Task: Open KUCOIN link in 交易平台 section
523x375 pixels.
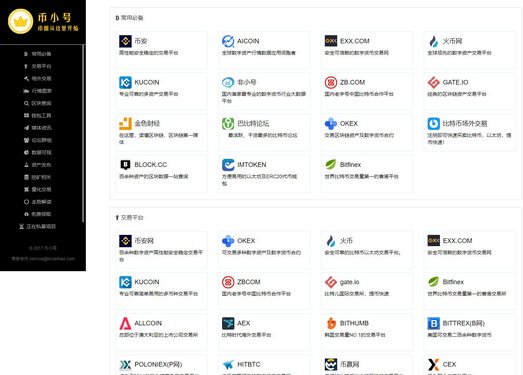Action: pyautogui.click(x=147, y=282)
